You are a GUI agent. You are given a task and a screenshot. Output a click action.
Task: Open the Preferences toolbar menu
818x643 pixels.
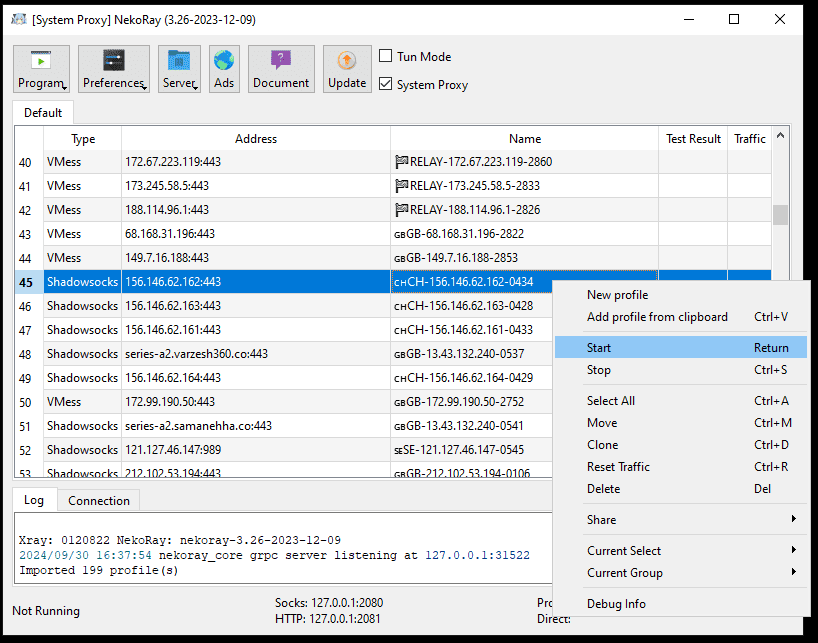coord(114,69)
